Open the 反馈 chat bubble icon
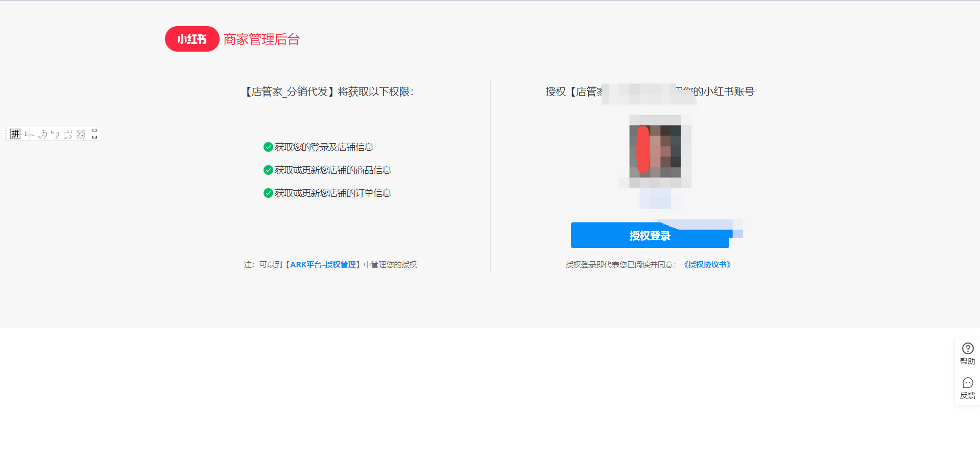This screenshot has width=980, height=456. (x=967, y=383)
